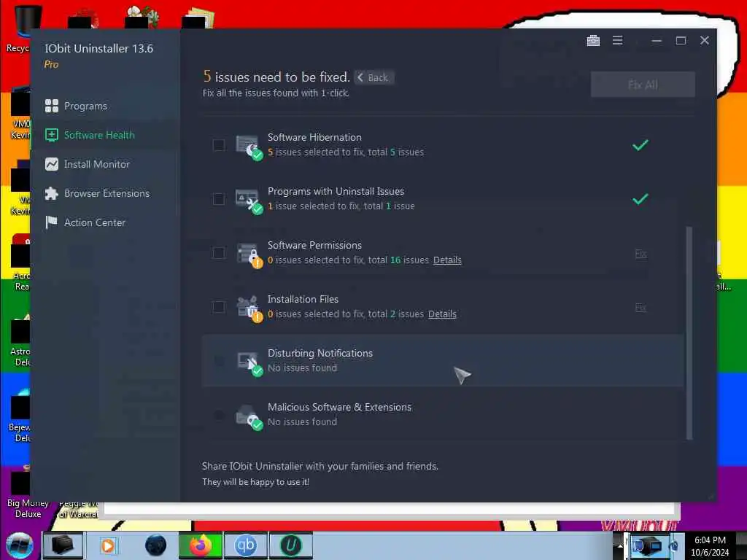Select the Software Hibernation title text
Image resolution: width=747 pixels, height=560 pixels.
314,137
